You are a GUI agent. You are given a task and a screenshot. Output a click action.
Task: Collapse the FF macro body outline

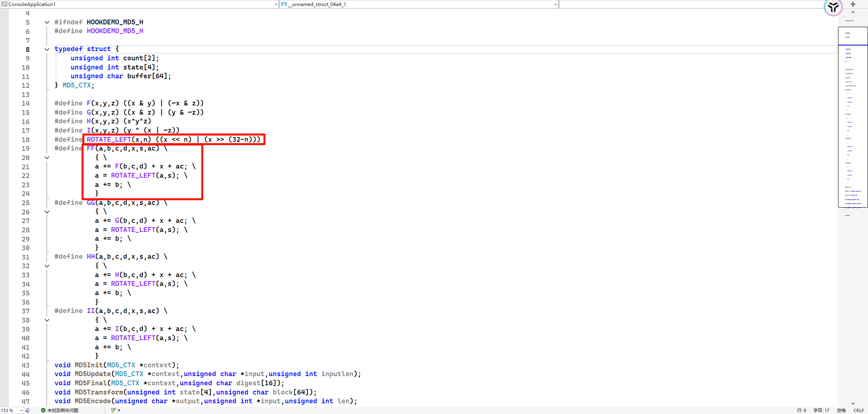tap(47, 158)
